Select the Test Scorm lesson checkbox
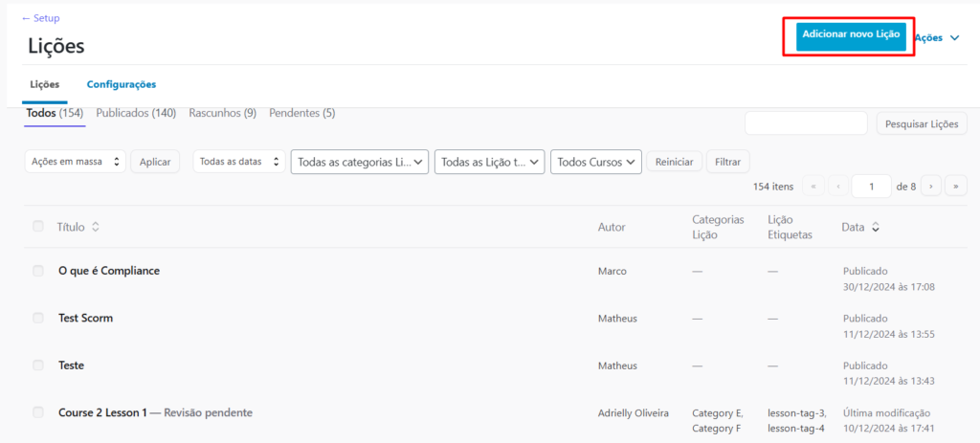 [x=38, y=318]
